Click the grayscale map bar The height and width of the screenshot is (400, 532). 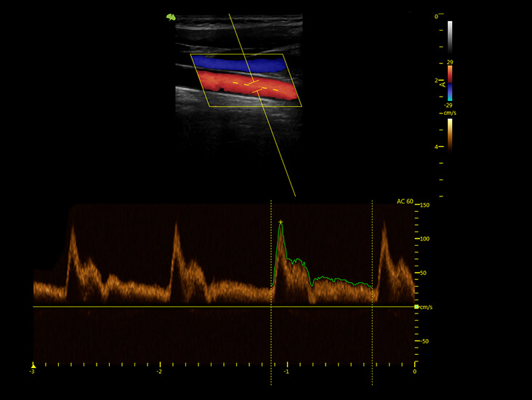pyautogui.click(x=450, y=37)
